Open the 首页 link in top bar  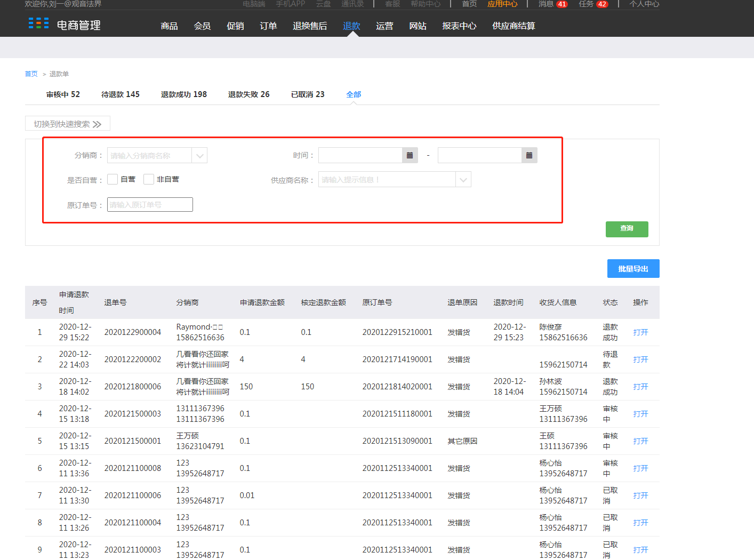469,4
